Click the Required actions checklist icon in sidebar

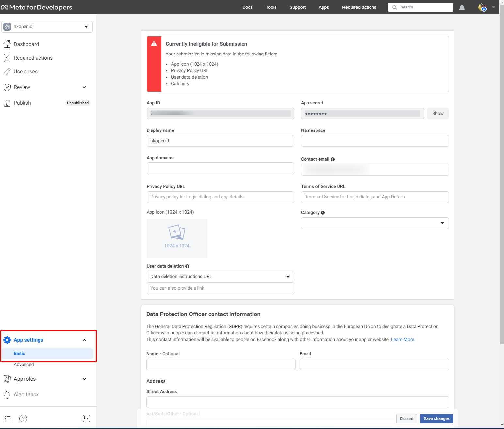click(x=7, y=58)
